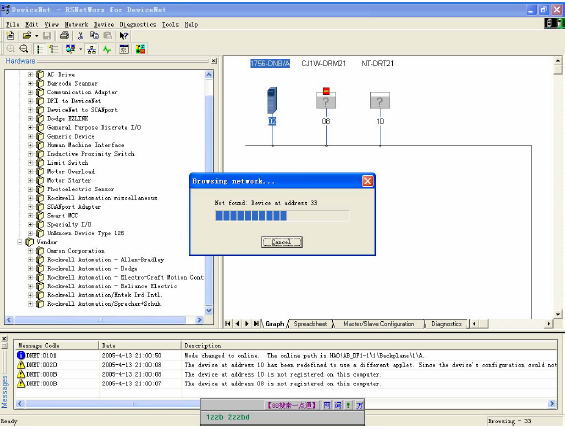Select the unknown device icon at address 10
The height and width of the screenshot is (429, 565).
tap(380, 100)
